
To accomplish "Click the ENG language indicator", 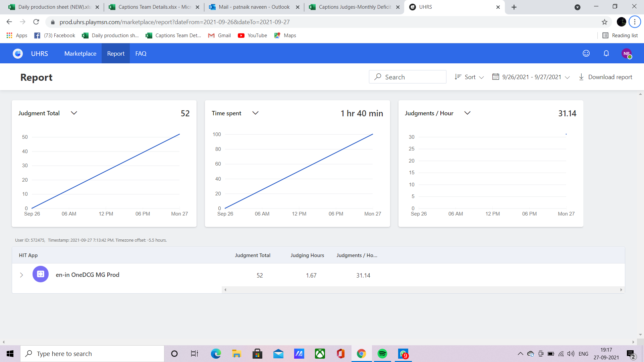I will click(583, 354).
